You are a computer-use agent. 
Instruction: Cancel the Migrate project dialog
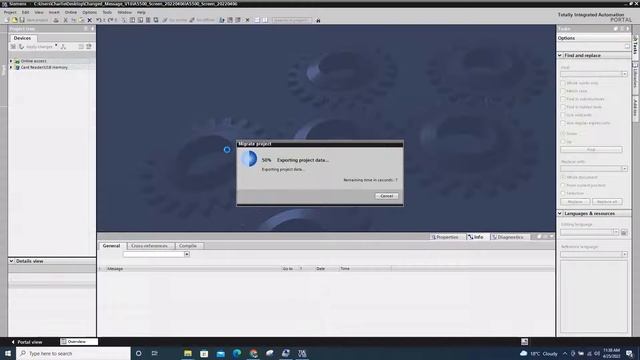(x=386, y=196)
